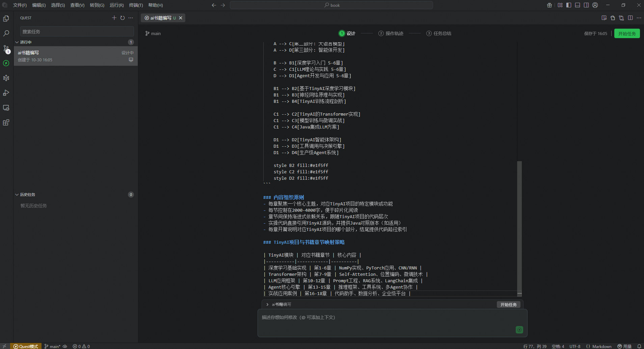The height and width of the screenshot is (349, 644).
Task: Open the 文件(F) menu
Action: [20, 5]
